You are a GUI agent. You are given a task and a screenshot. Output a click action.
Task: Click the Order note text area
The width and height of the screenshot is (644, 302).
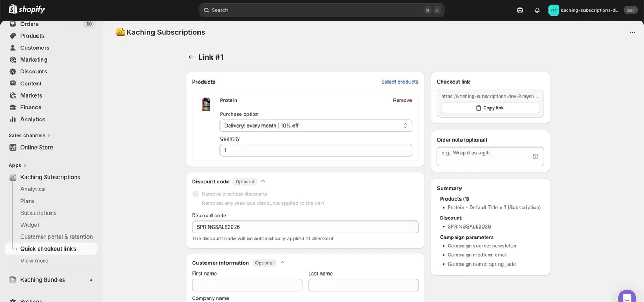(490, 157)
